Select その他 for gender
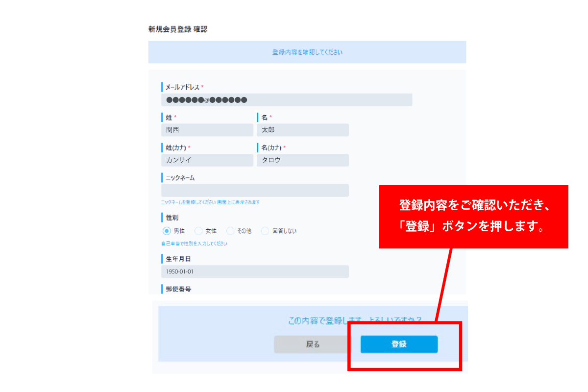588x392 pixels. (230, 231)
